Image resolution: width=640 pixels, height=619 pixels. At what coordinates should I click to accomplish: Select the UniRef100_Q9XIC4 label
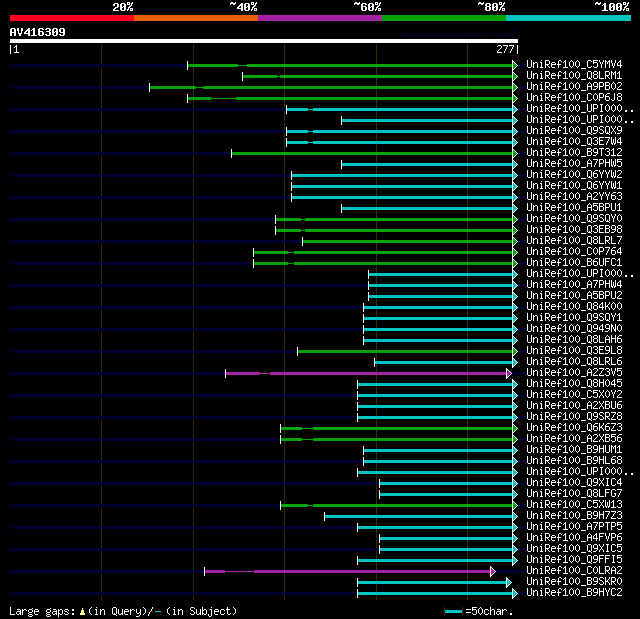tap(574, 483)
